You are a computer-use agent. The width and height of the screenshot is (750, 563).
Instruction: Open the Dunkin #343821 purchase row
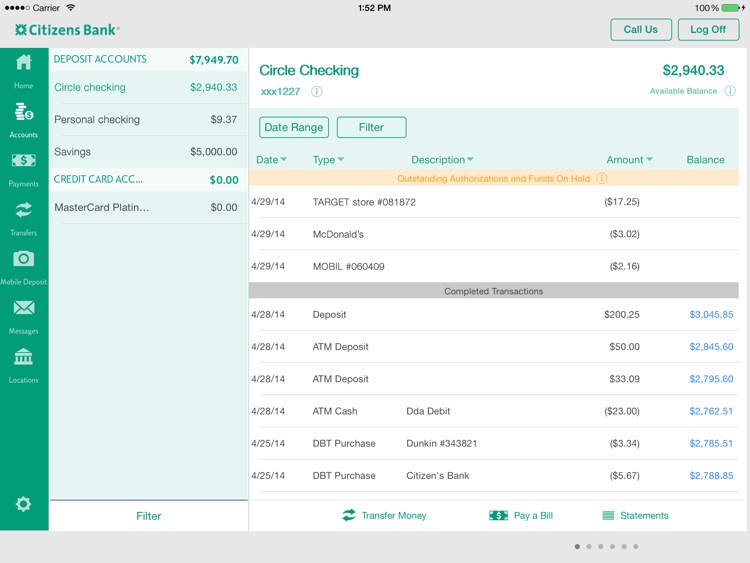tap(494, 443)
